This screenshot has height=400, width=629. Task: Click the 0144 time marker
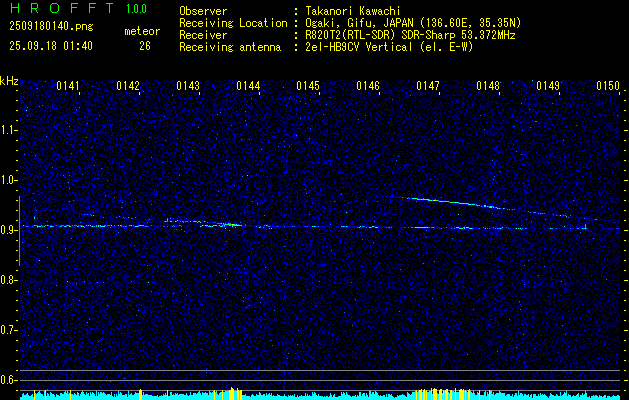[x=248, y=86]
